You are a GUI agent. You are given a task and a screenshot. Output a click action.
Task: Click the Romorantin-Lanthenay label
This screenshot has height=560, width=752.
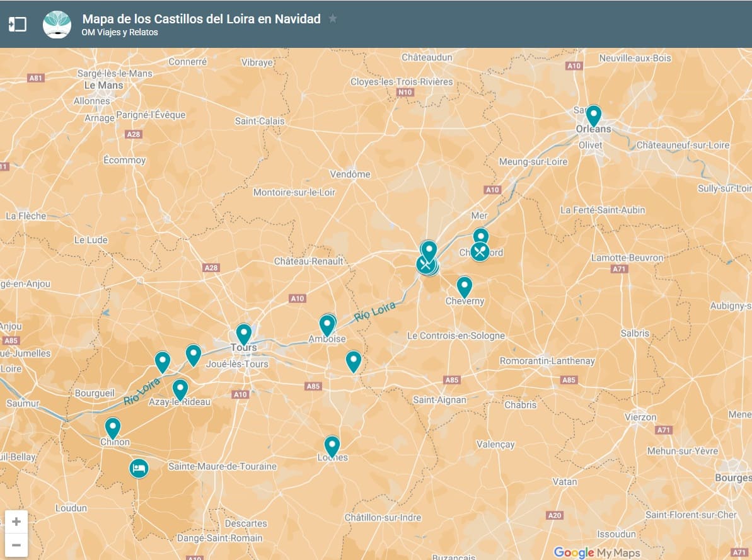click(547, 360)
